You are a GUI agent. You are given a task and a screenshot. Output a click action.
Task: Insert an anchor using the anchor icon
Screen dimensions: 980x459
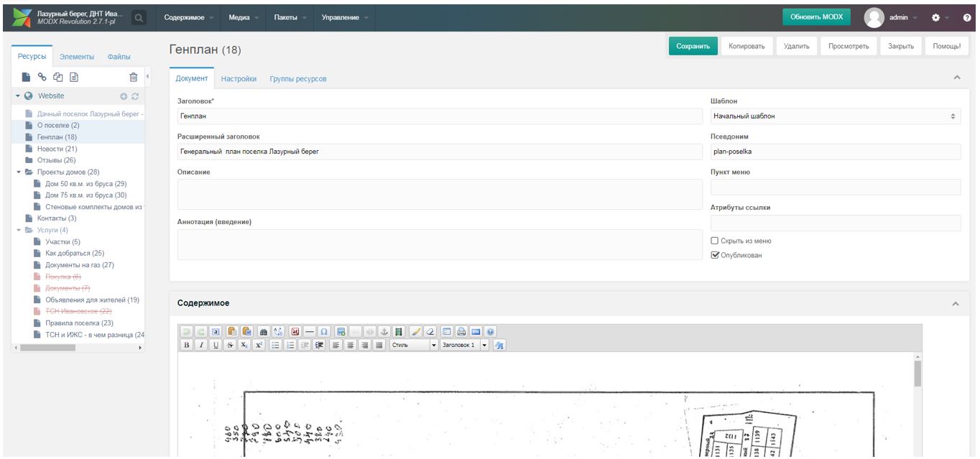[x=385, y=330]
